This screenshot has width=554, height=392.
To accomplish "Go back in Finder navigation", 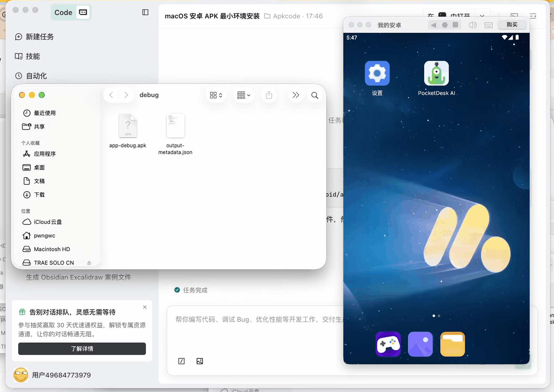I will pyautogui.click(x=111, y=95).
